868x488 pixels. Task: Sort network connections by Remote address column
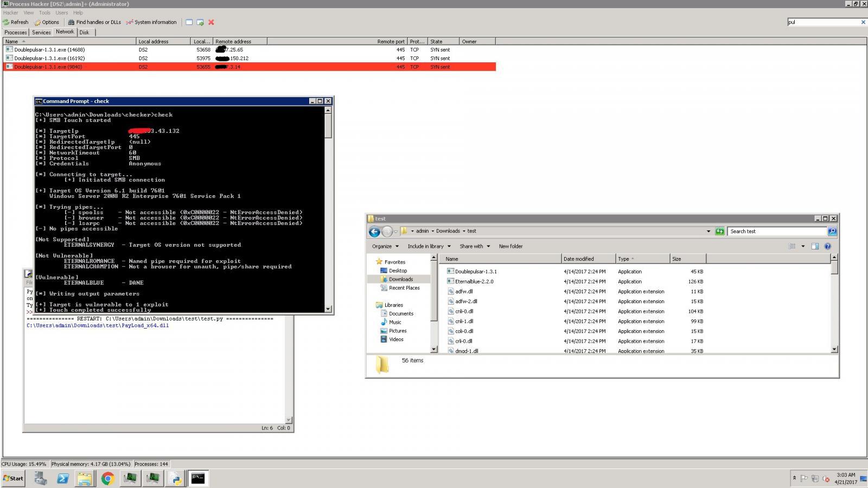[x=240, y=41]
